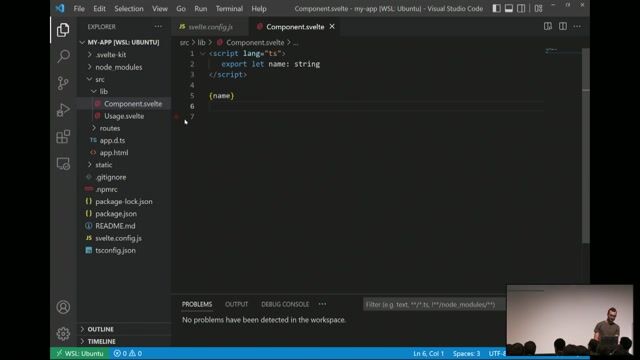Open the File menu
640x360 pixels.
click(x=79, y=9)
